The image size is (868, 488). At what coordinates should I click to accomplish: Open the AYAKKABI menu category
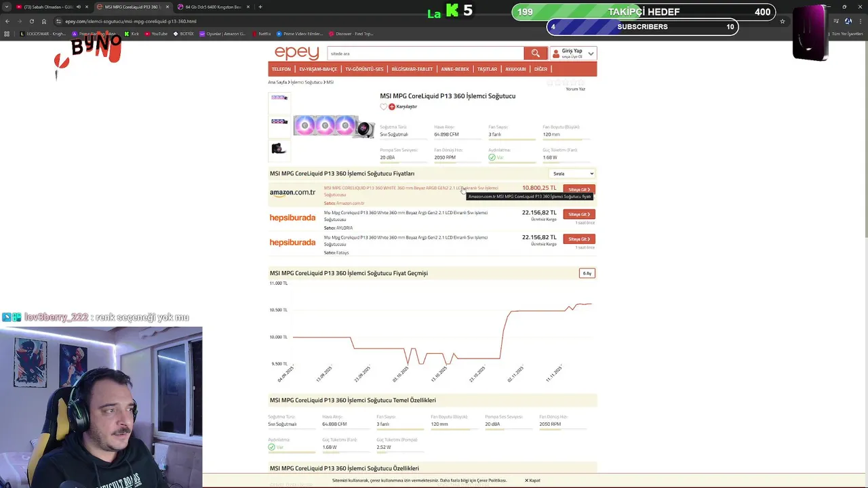tap(515, 69)
